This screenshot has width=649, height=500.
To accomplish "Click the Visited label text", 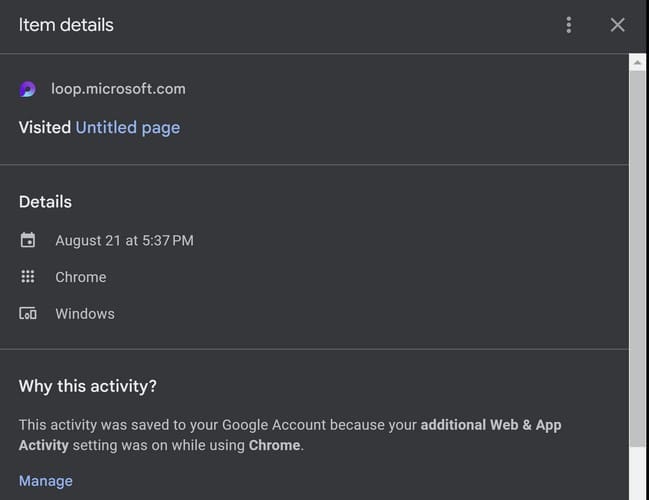I will (x=45, y=127).
